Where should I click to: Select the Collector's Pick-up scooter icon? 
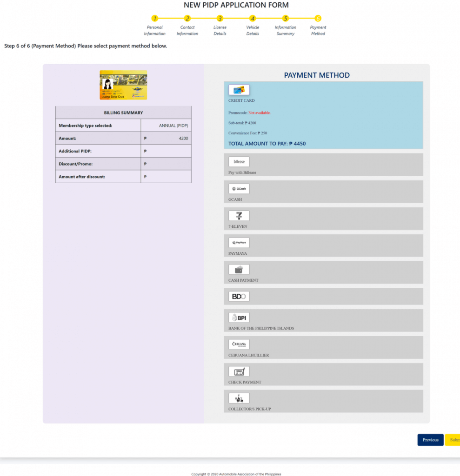239,398
